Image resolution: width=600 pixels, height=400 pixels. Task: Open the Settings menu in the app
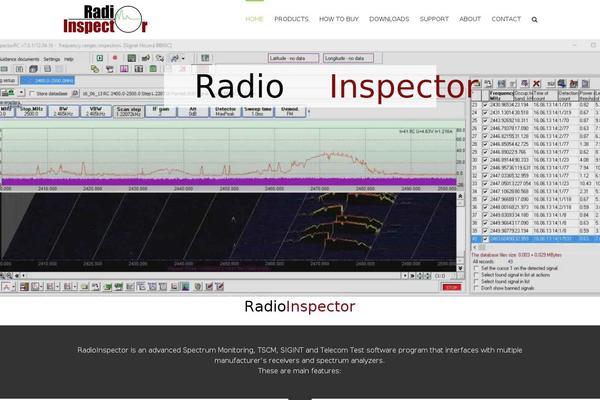(x=51, y=59)
